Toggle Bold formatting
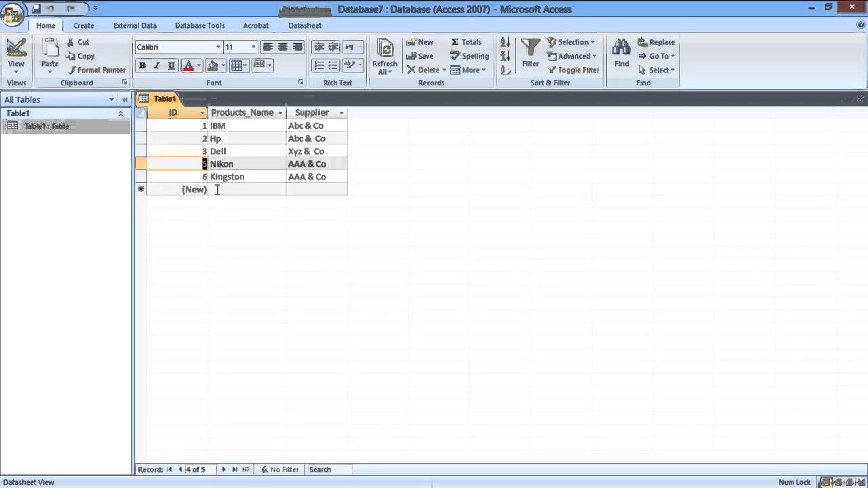868x488 pixels. (142, 66)
